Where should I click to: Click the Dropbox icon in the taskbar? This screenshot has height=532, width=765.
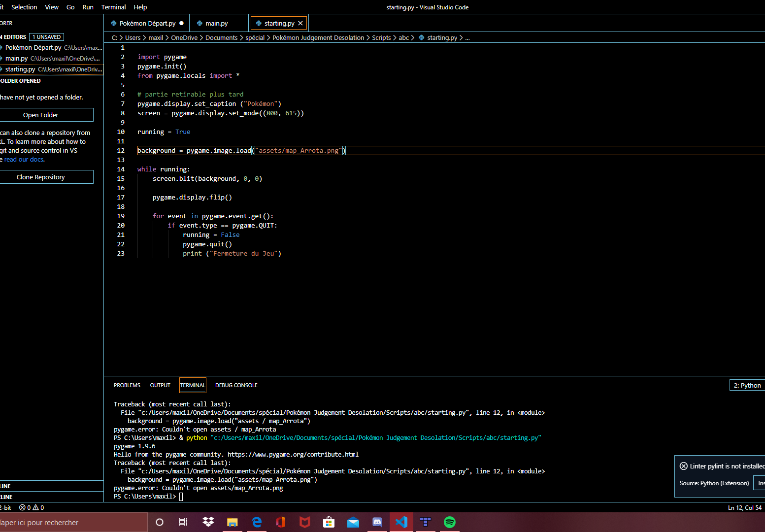(208, 522)
